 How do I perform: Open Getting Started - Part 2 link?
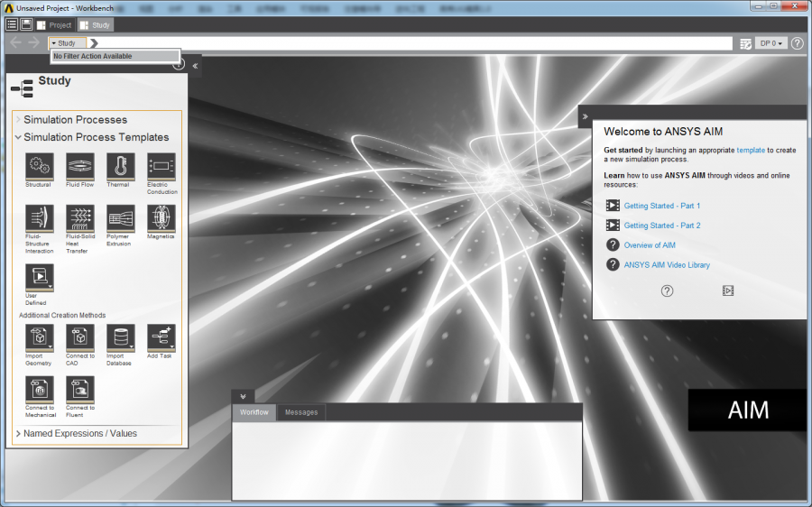662,226
